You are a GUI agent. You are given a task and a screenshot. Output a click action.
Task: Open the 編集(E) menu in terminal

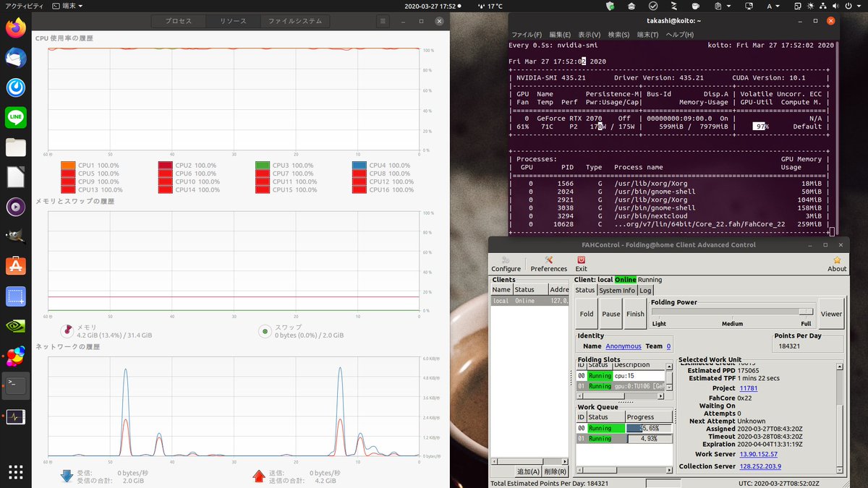pyautogui.click(x=560, y=35)
